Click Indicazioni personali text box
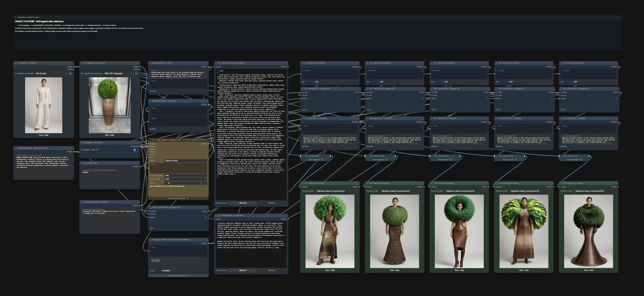Viewport: 644px width, 296px height. [110, 220]
